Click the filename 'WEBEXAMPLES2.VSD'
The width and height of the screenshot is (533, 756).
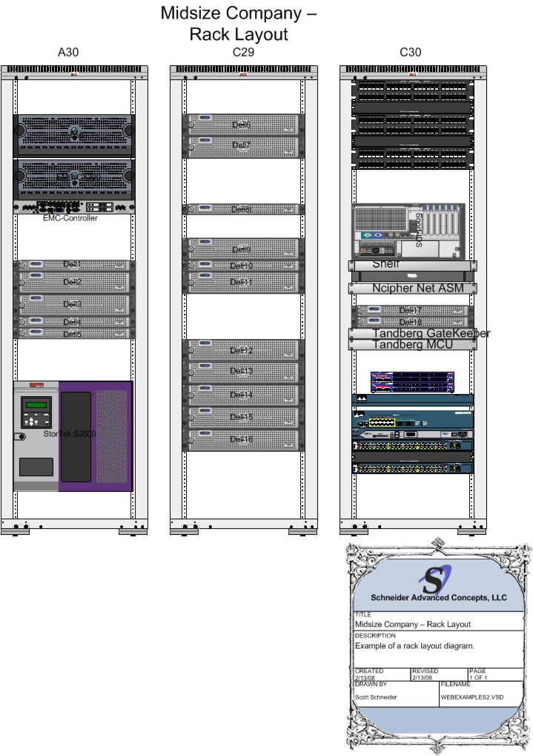pyautogui.click(x=471, y=697)
